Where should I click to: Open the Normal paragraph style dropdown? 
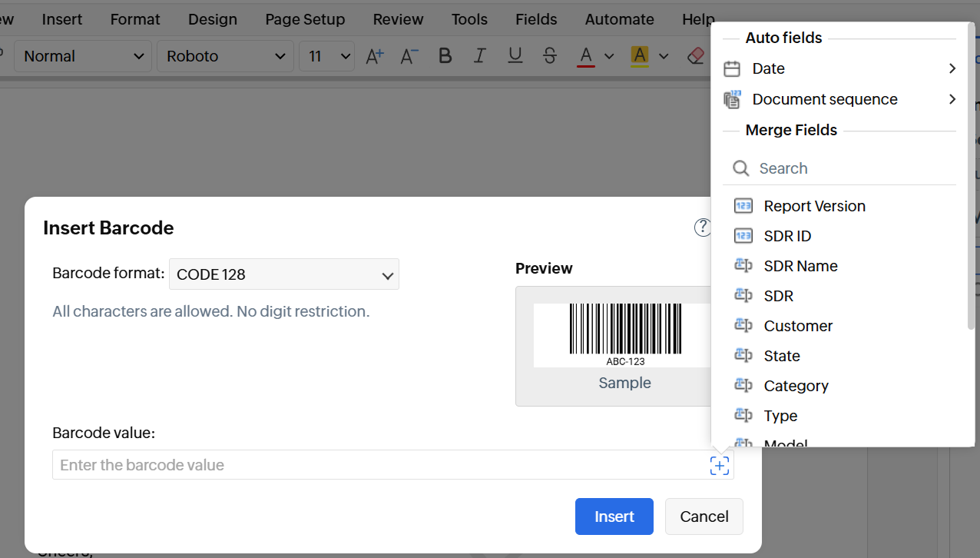pyautogui.click(x=83, y=56)
